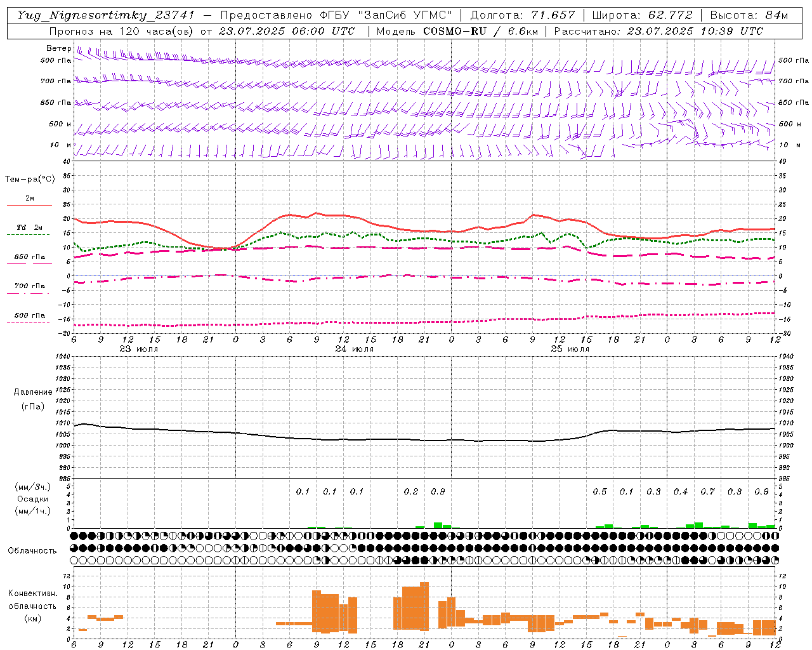Click the 0.4 precipitation value
The width and height of the screenshot is (812, 650).
tap(681, 492)
